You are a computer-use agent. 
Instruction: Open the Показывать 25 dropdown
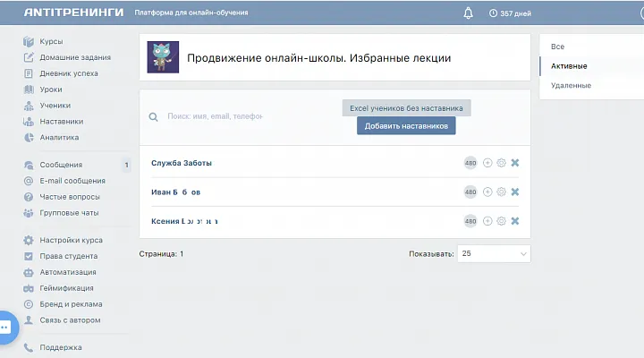[x=493, y=254]
